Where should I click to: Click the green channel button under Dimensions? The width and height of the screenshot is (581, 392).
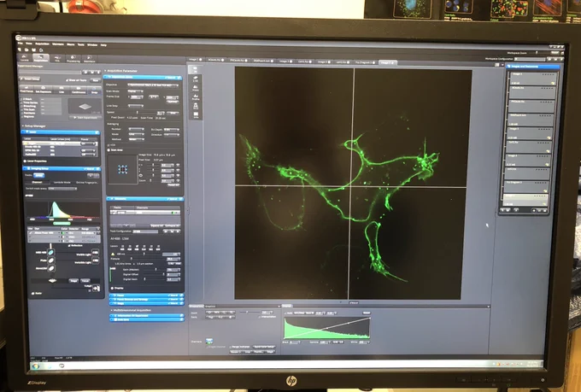pyautogui.click(x=209, y=342)
